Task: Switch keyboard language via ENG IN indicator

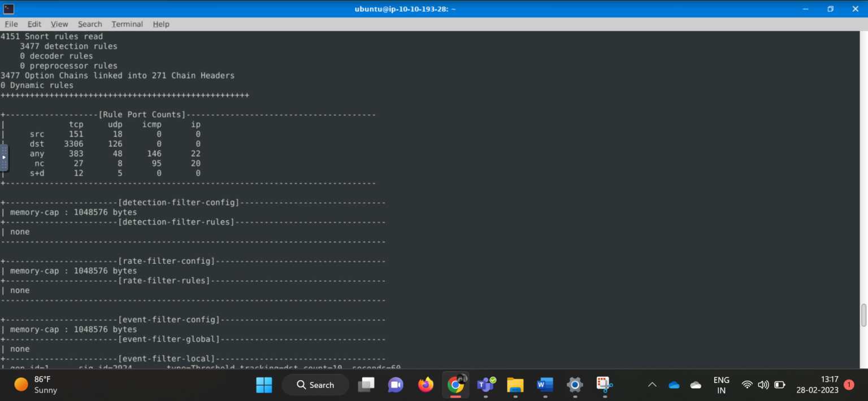Action: (x=721, y=385)
